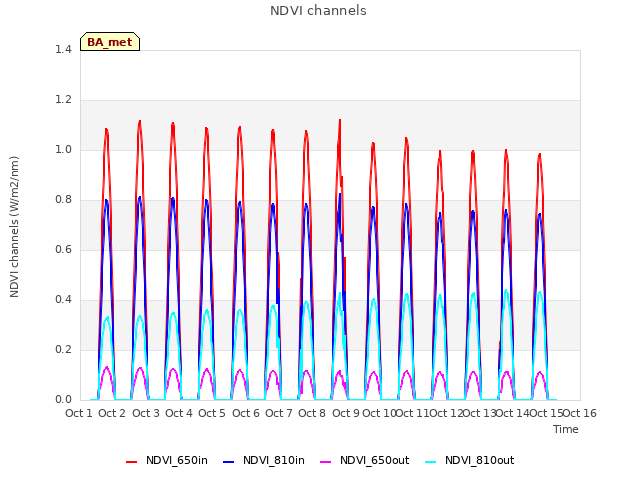
Task: Click the red peak above Oct 2
Action: point(107,130)
